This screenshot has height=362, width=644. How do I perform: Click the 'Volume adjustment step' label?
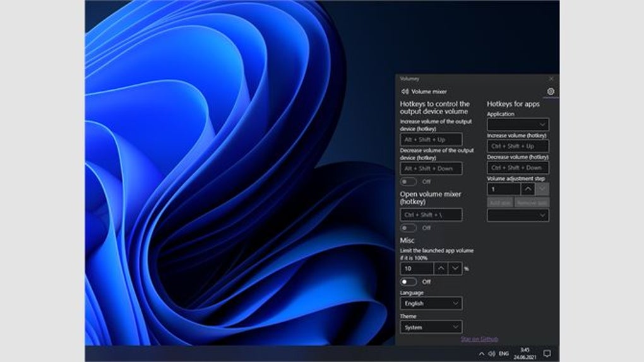pos(516,178)
